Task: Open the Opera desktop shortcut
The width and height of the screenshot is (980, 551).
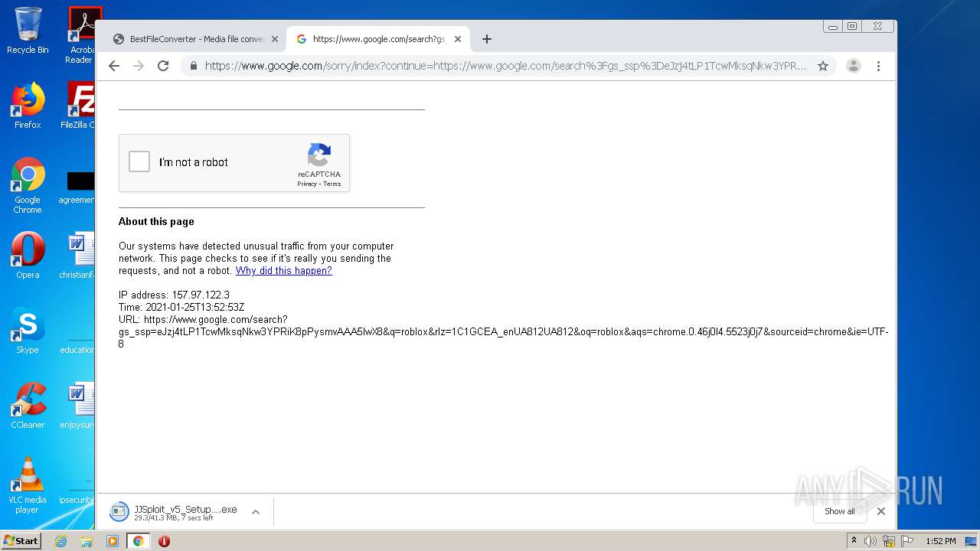Action: click(28, 255)
